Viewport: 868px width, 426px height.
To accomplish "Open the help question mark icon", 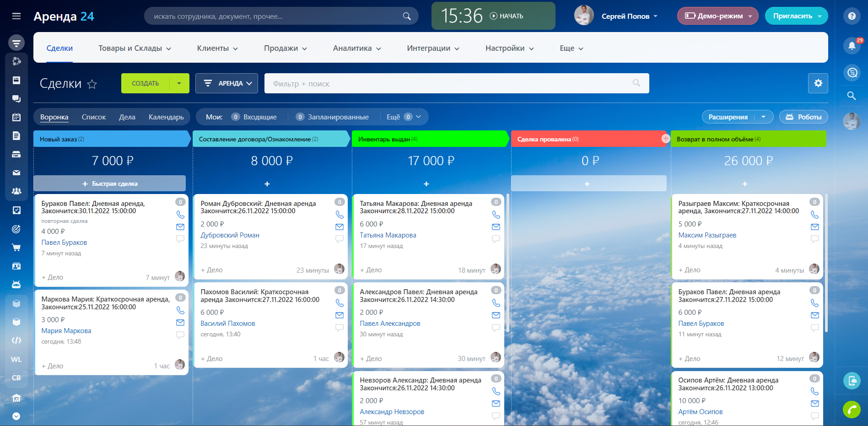I will 851,16.
